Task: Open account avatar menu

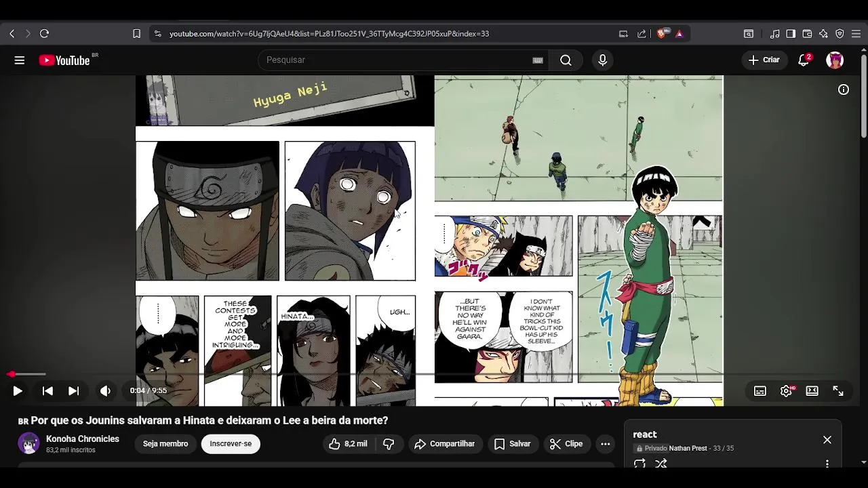Action: [835, 60]
